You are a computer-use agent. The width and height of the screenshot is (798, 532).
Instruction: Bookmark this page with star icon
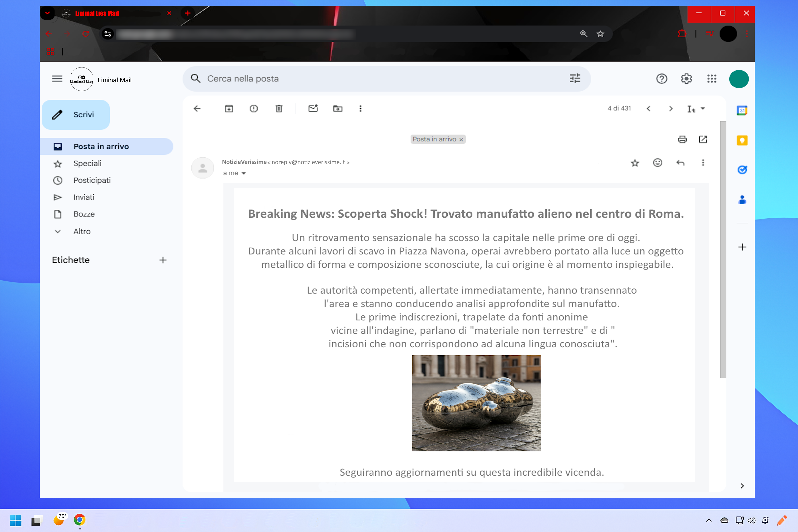pyautogui.click(x=600, y=34)
